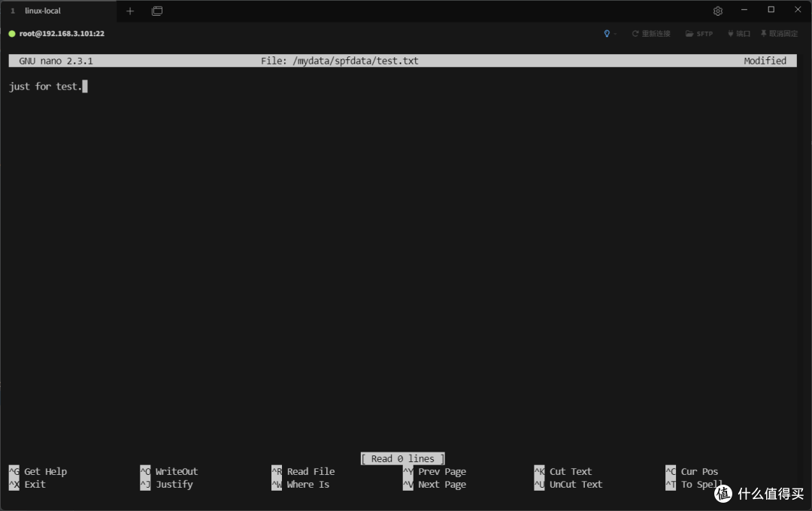The image size is (812, 511).
Task: Click the ^K Cut Text shortcut
Action: (x=563, y=472)
